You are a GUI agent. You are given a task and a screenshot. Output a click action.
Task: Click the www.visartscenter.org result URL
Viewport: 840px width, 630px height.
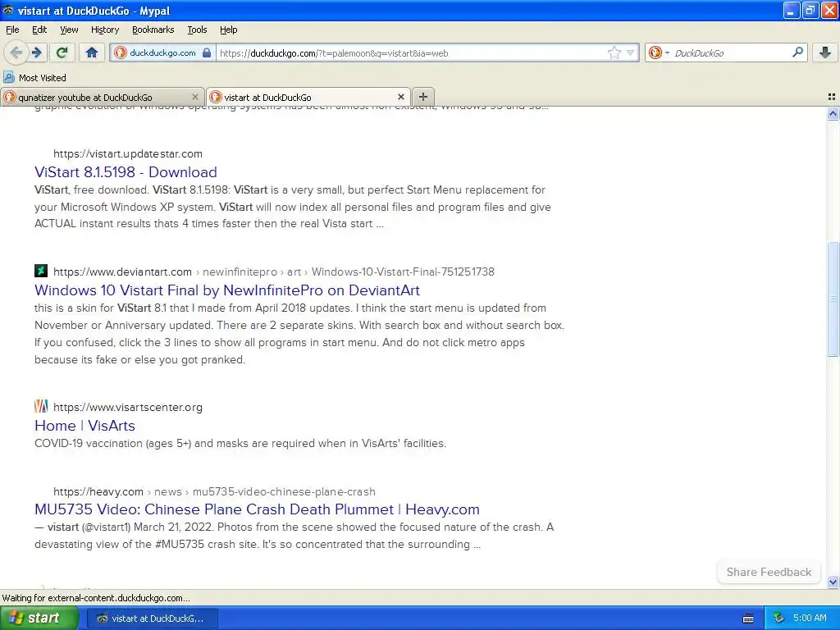tap(127, 407)
